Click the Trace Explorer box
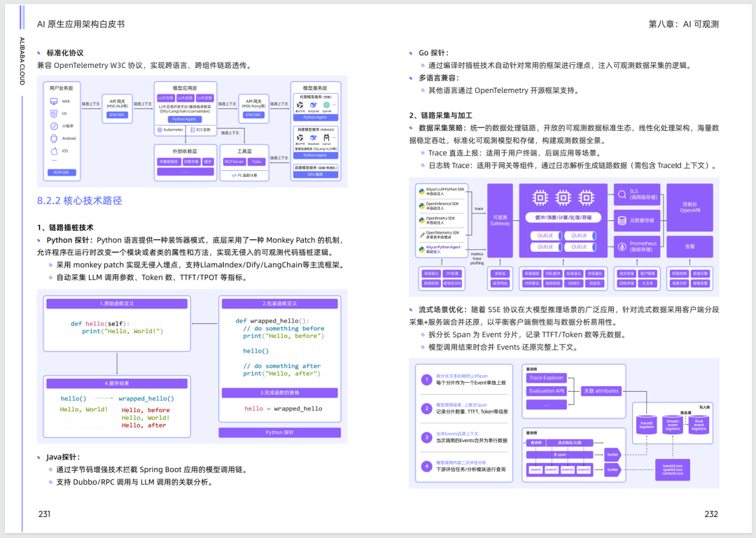The height and width of the screenshot is (538, 756). tap(546, 378)
